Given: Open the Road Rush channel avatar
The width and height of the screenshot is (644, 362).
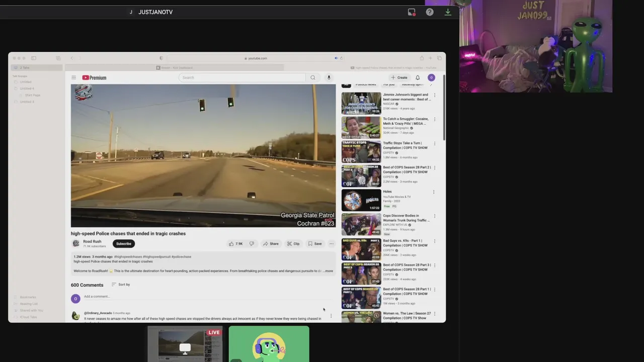Looking at the screenshot, I should 76,243.
